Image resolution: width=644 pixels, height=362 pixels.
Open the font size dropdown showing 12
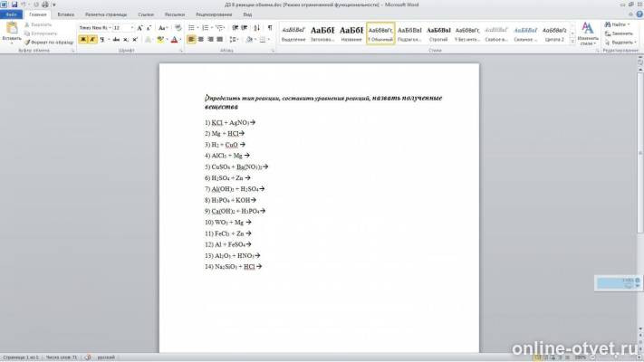(x=120, y=28)
